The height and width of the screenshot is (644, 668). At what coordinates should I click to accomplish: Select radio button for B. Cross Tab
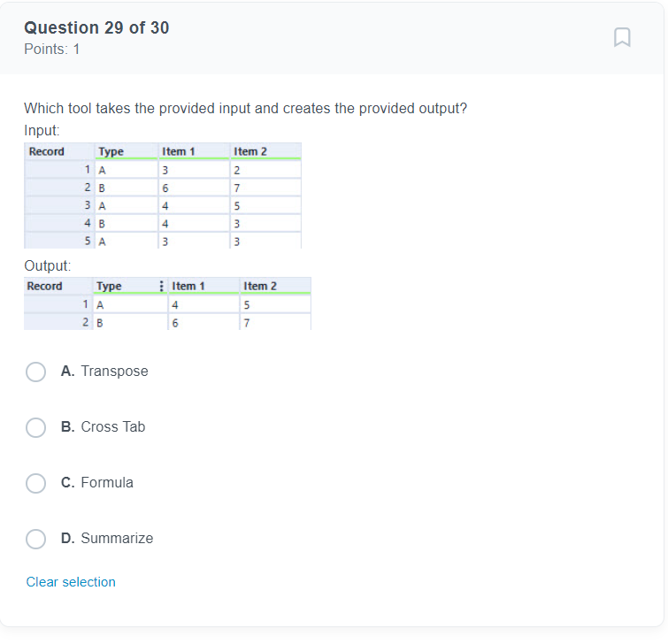click(x=35, y=427)
